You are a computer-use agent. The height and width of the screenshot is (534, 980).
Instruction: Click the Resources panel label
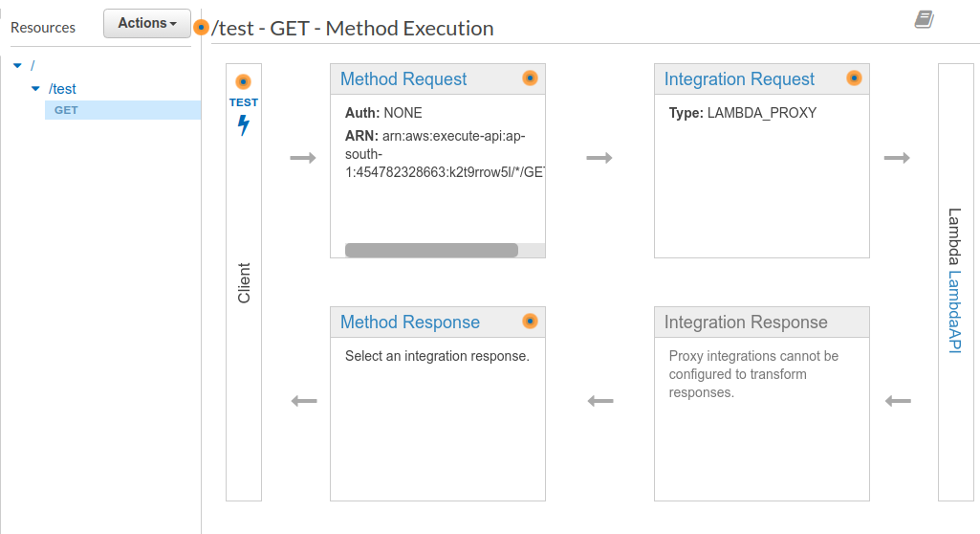[42, 28]
